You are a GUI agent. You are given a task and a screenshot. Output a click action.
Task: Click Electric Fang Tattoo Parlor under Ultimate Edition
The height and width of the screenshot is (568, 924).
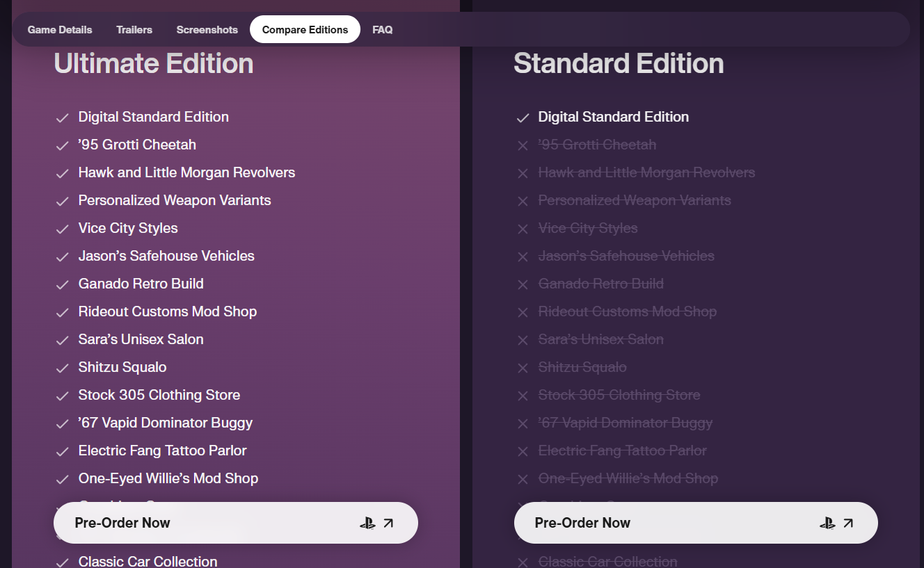coord(163,451)
